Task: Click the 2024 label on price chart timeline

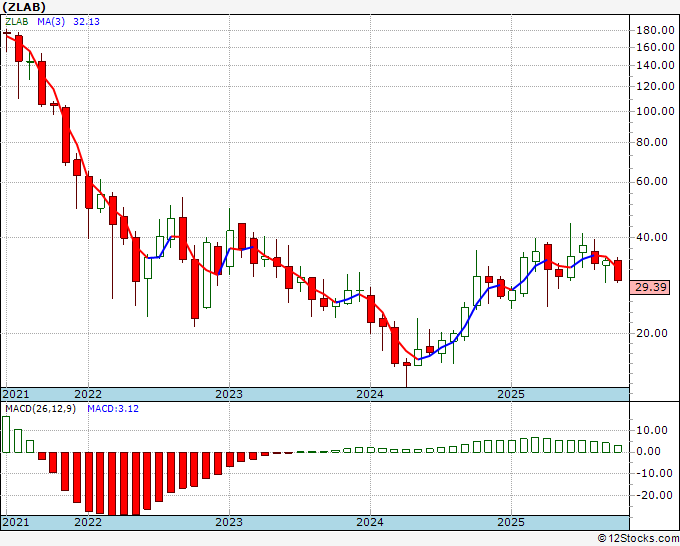Action: point(370,394)
